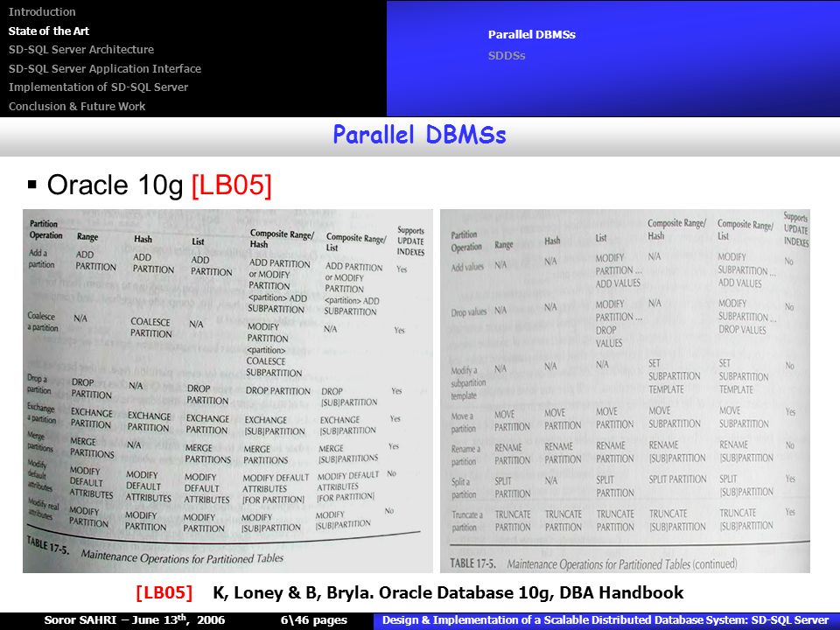Click 'Rename a partition' row label in right table

465,455
